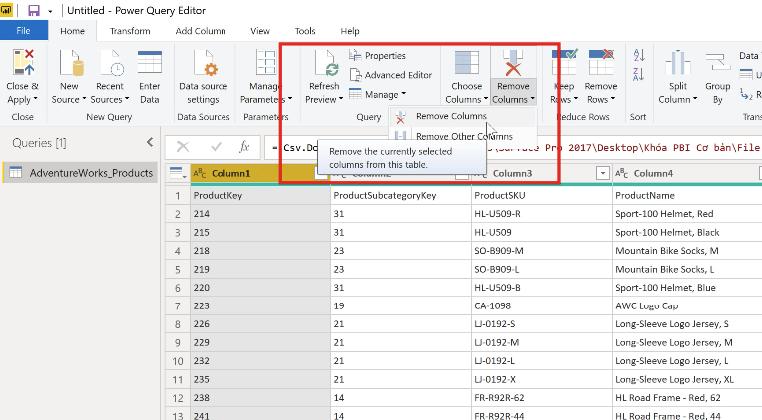Viewport: 762px width, 420px height.
Task: Click cell Long-Sleeve Logo Jersey, S
Action: pos(687,324)
